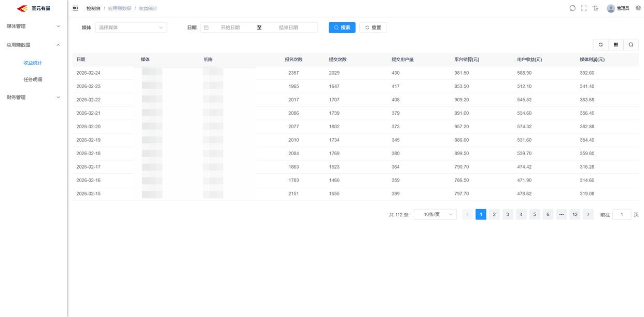Open the column settings grid icon
Image resolution: width=644 pixels, height=317 pixels.
[x=615, y=45]
